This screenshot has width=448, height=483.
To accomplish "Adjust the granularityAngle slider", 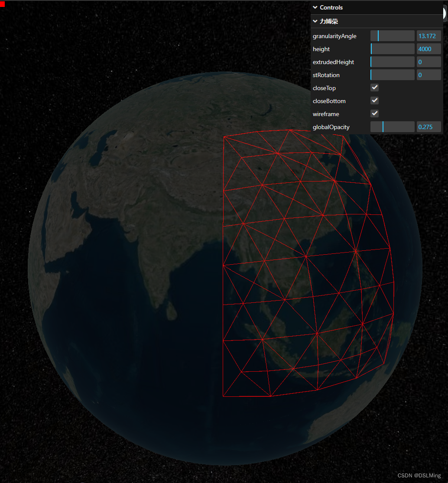I will 392,36.
